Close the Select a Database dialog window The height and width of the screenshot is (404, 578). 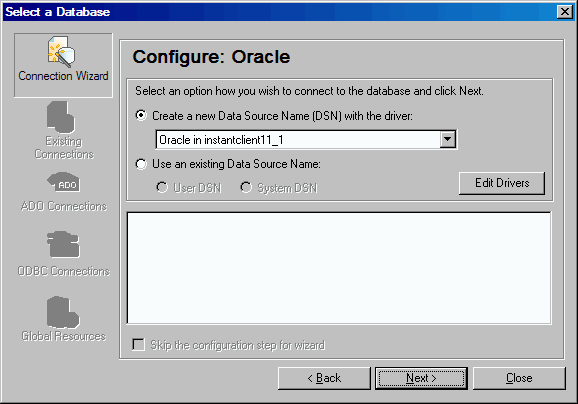pos(564,12)
